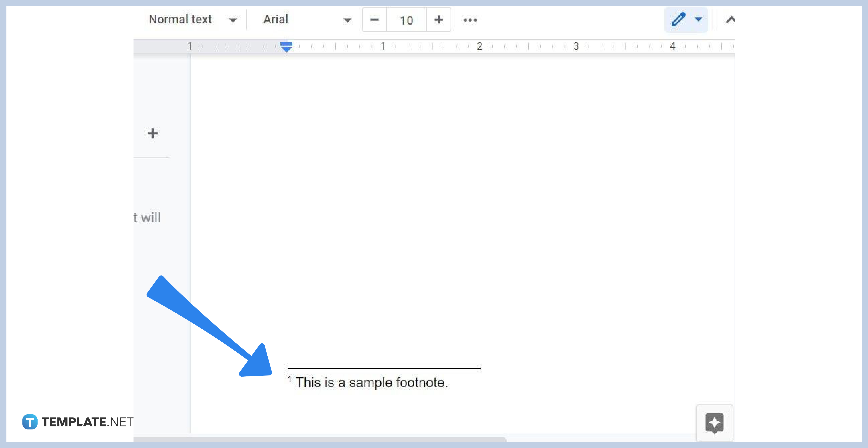Click the up chevron to hide the menus
Viewport: 868px width, 448px height.
tap(729, 20)
